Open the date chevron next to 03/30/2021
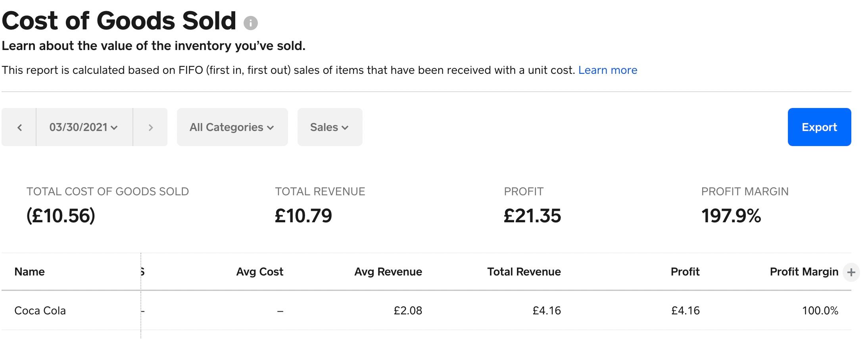This screenshot has width=868, height=339. tap(115, 127)
